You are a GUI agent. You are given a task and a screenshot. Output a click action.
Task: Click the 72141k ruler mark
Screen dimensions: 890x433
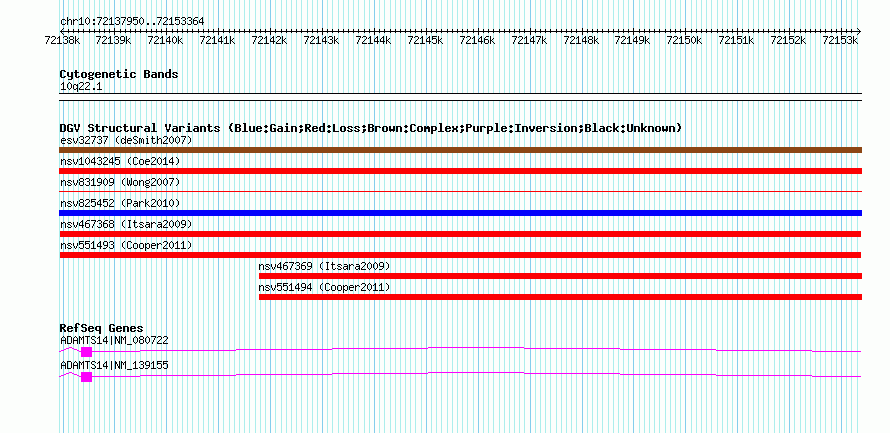click(218, 40)
